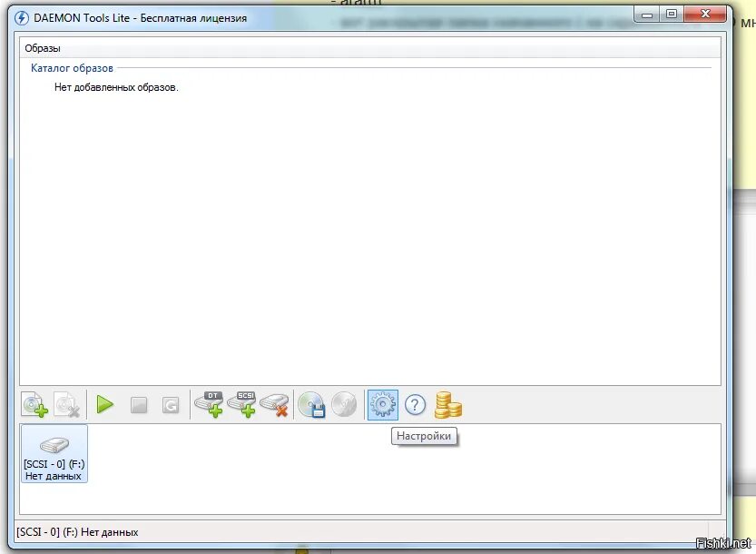Viewport: 756px width, 554px height.
Task: Maximize the DAEMON Tools Lite window
Action: (672, 15)
